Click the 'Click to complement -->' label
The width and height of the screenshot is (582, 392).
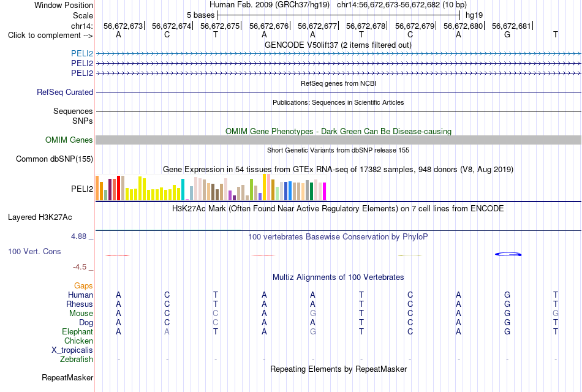(50, 36)
